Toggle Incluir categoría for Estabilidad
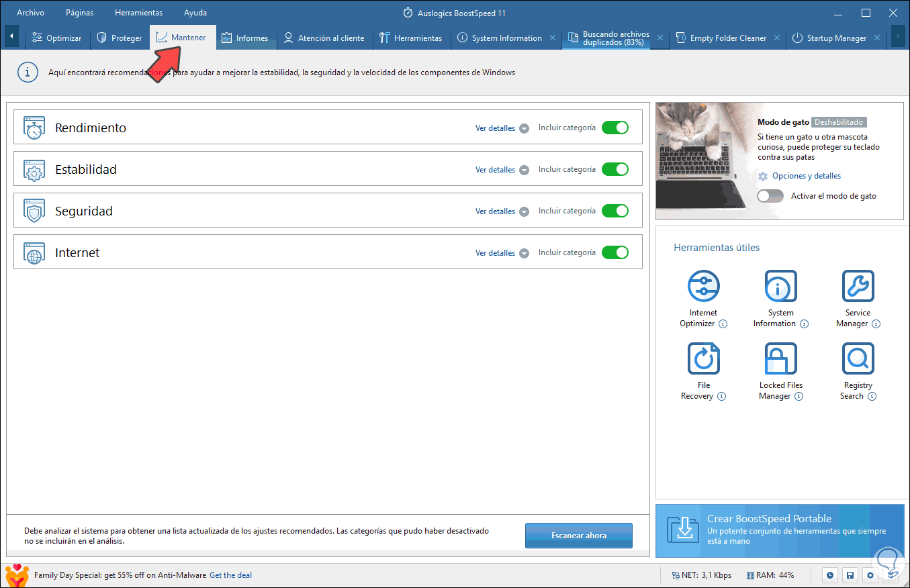 coord(615,169)
